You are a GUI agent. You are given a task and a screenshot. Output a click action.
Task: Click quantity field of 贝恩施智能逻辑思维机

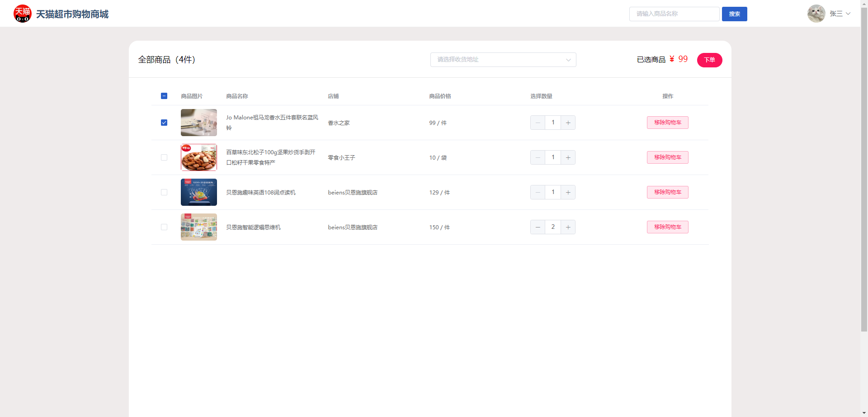click(553, 227)
